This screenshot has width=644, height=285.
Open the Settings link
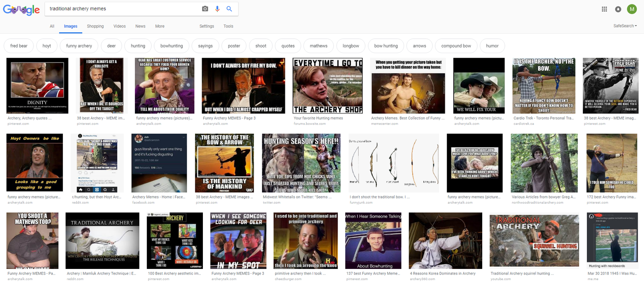(207, 26)
